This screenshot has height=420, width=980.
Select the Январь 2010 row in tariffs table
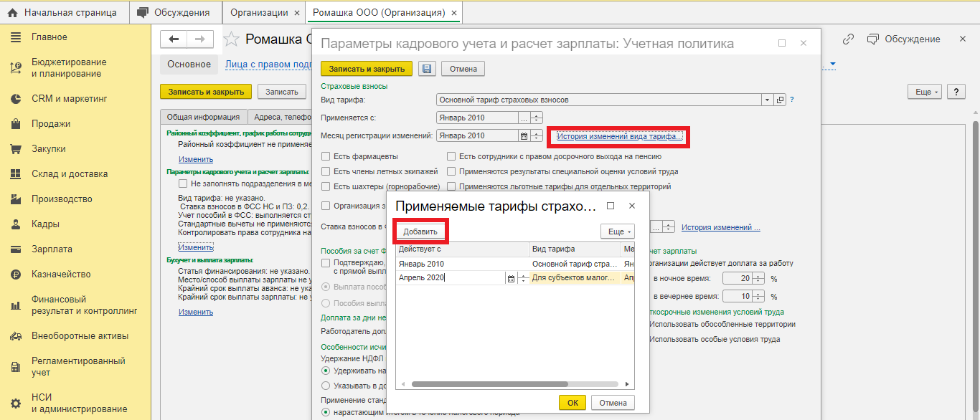[515, 264]
